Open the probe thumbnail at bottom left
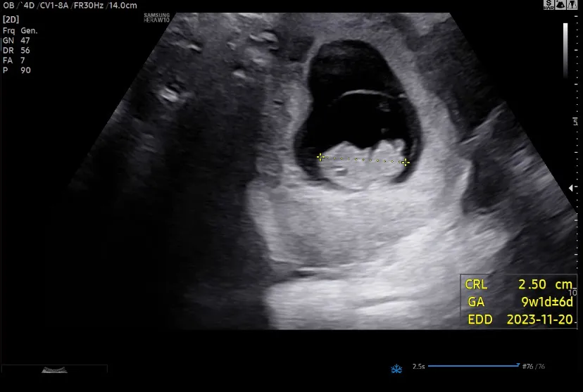Image resolution: width=583 pixels, height=392 pixels. pyautogui.click(x=54, y=369)
